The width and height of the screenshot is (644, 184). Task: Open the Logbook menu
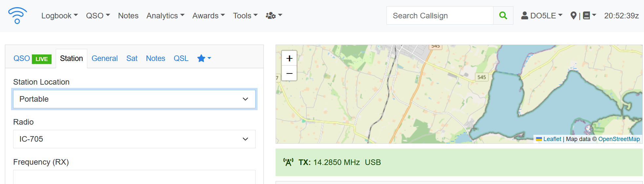[59, 15]
